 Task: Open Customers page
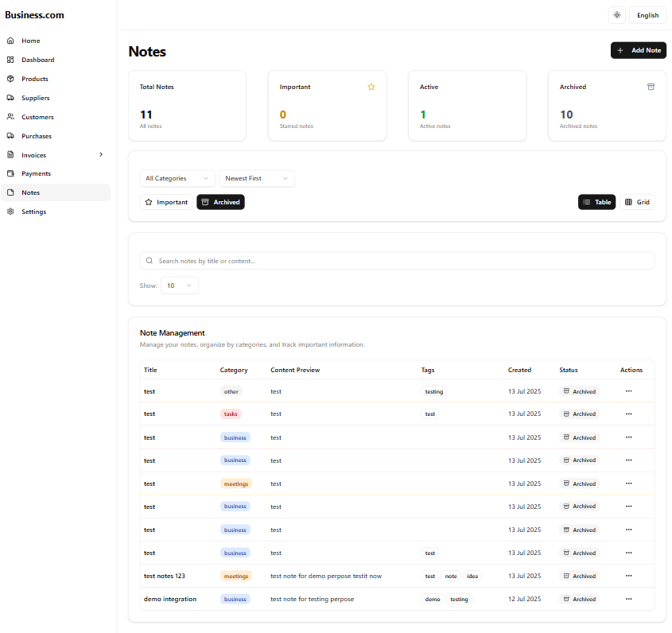pos(56,117)
